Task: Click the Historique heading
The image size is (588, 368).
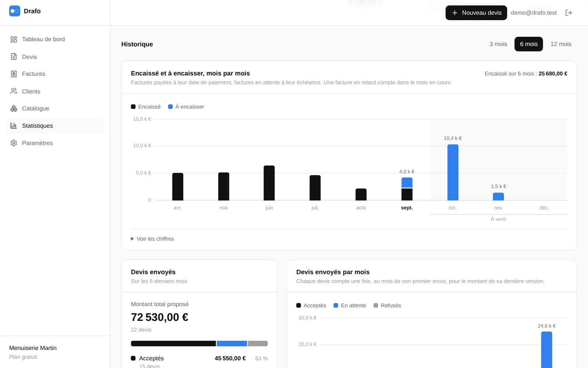Action: (x=137, y=44)
